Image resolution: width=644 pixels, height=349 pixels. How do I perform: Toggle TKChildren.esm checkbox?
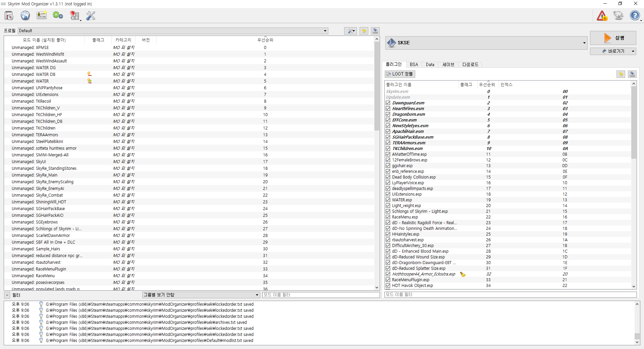coord(388,149)
